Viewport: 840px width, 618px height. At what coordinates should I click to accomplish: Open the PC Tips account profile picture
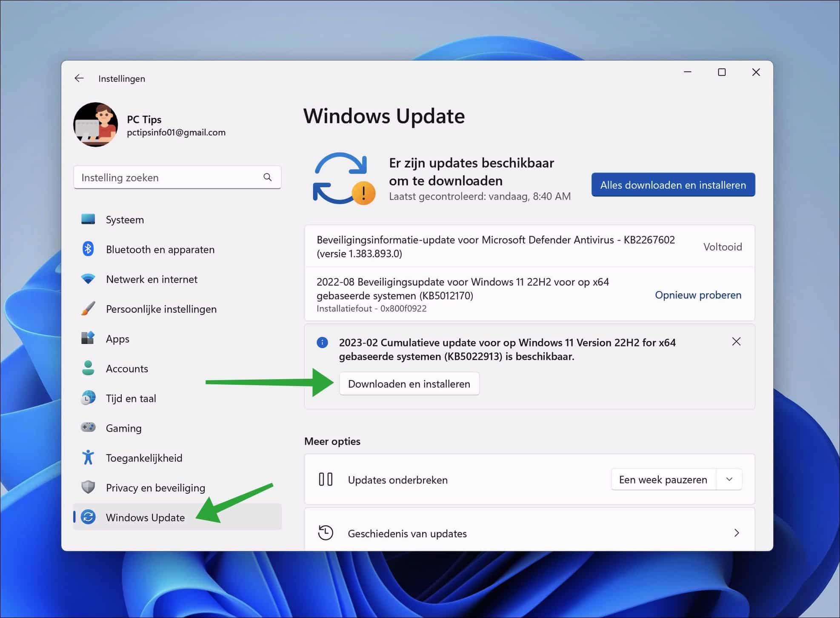click(95, 124)
